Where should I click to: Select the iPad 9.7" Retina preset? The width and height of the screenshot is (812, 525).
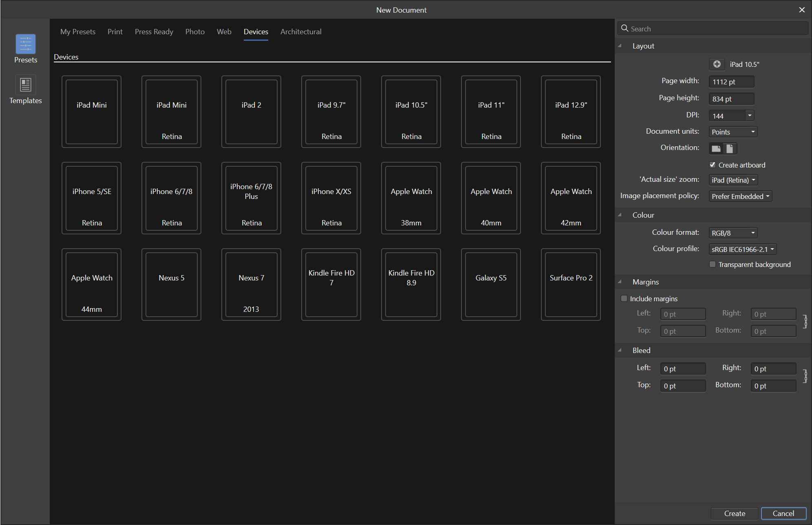coord(331,112)
